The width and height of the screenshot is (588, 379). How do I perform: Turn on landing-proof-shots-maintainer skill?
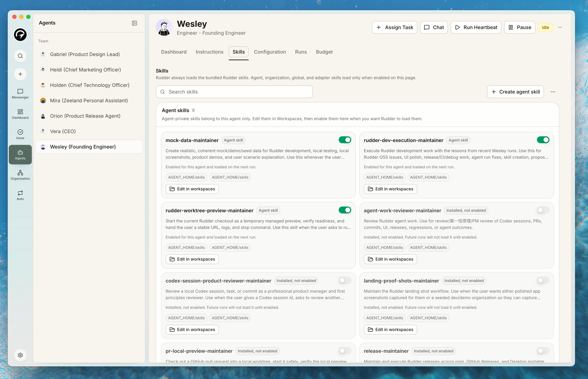543,280
